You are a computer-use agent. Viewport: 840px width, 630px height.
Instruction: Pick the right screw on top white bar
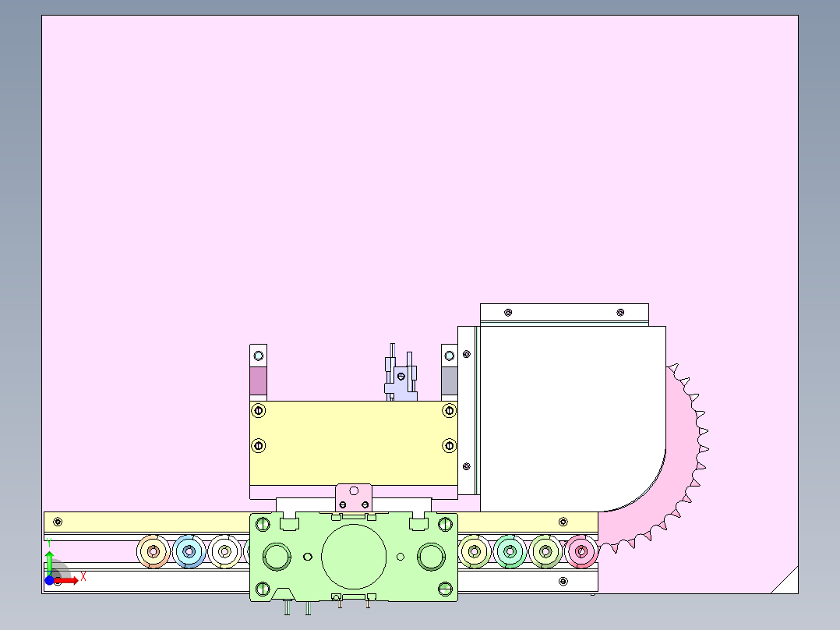[x=620, y=312]
